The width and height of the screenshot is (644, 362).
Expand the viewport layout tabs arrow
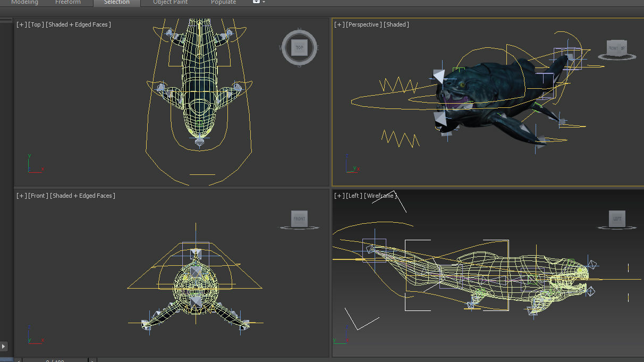4,347
